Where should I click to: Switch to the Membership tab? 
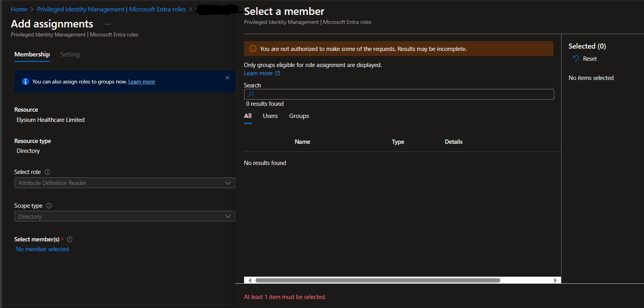[32, 54]
